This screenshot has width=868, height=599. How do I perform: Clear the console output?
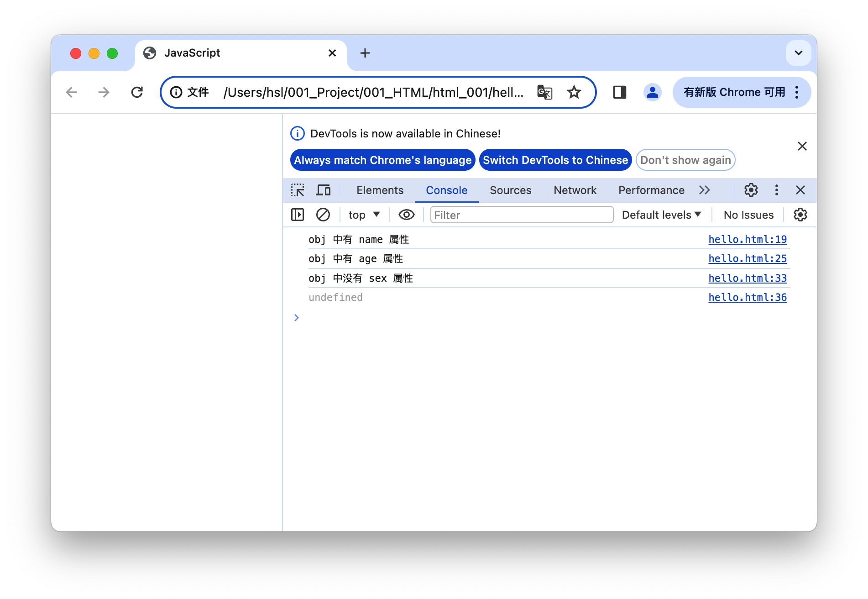[x=323, y=215]
